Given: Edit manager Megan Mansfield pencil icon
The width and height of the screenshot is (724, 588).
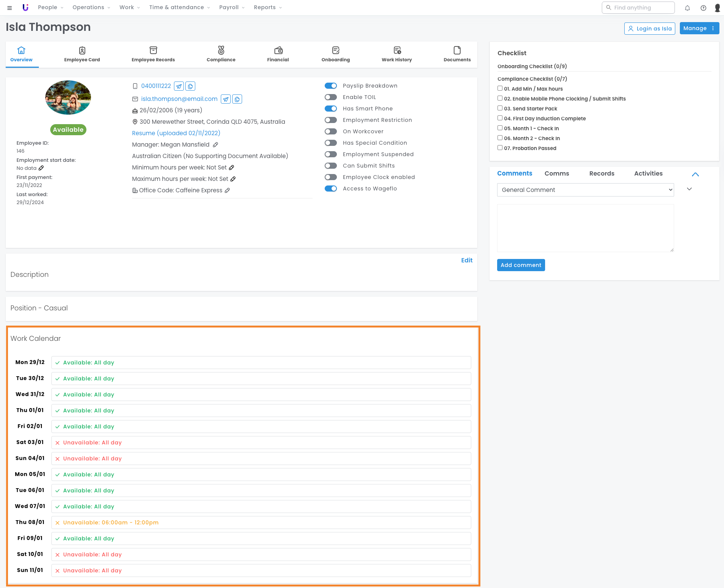Looking at the screenshot, I should pyautogui.click(x=215, y=145).
